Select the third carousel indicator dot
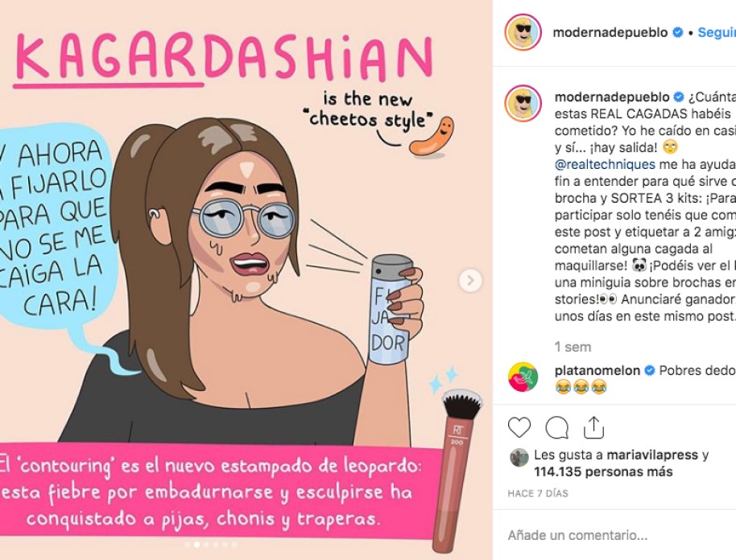The height and width of the screenshot is (560, 736). click(x=206, y=545)
